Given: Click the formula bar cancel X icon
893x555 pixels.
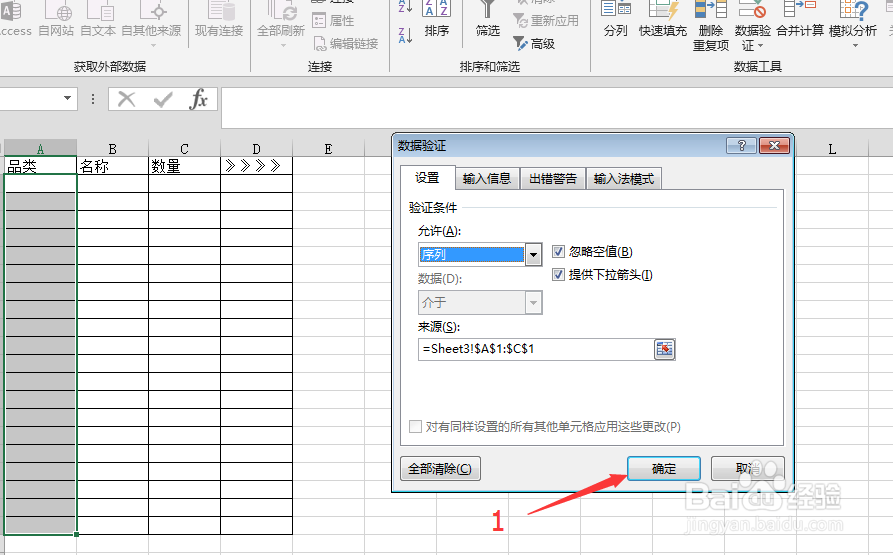Looking at the screenshot, I should (x=126, y=100).
